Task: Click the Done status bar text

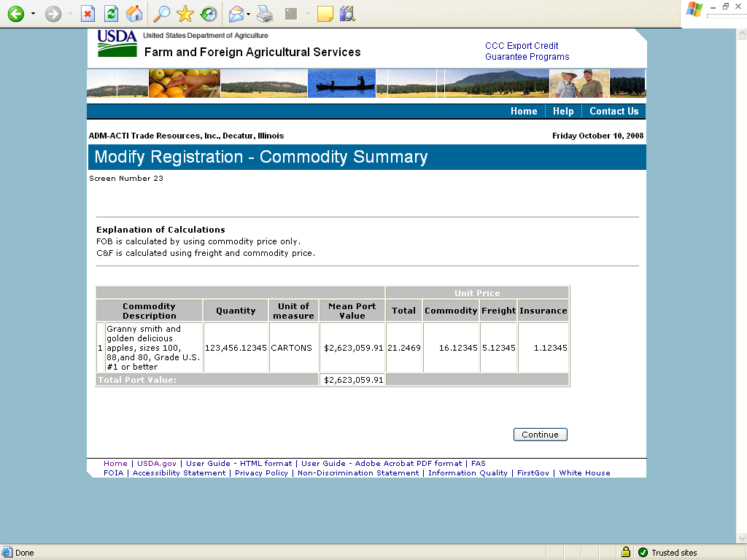Action: click(24, 553)
